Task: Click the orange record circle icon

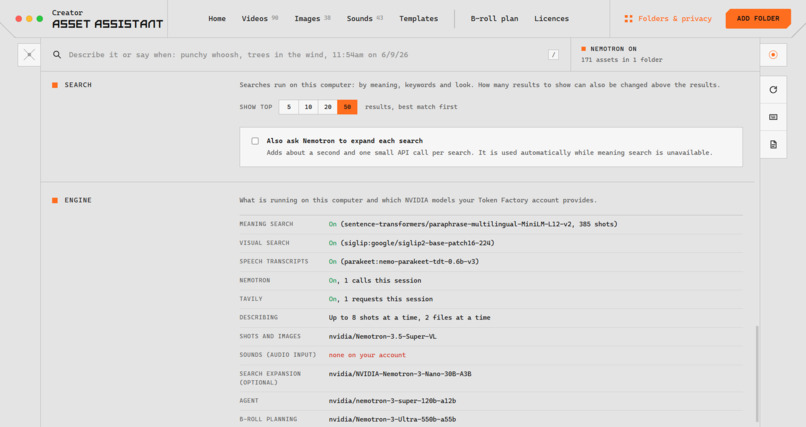Action: 773,54
